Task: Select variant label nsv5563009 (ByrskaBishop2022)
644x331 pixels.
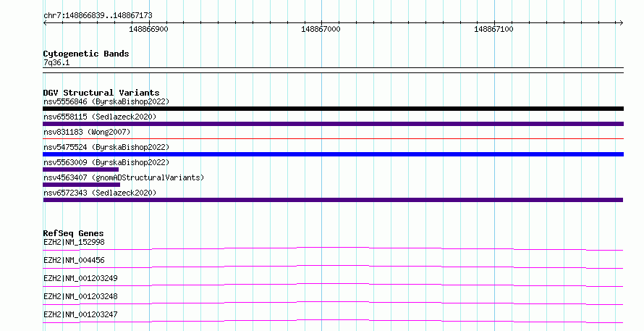Action: [x=106, y=162]
